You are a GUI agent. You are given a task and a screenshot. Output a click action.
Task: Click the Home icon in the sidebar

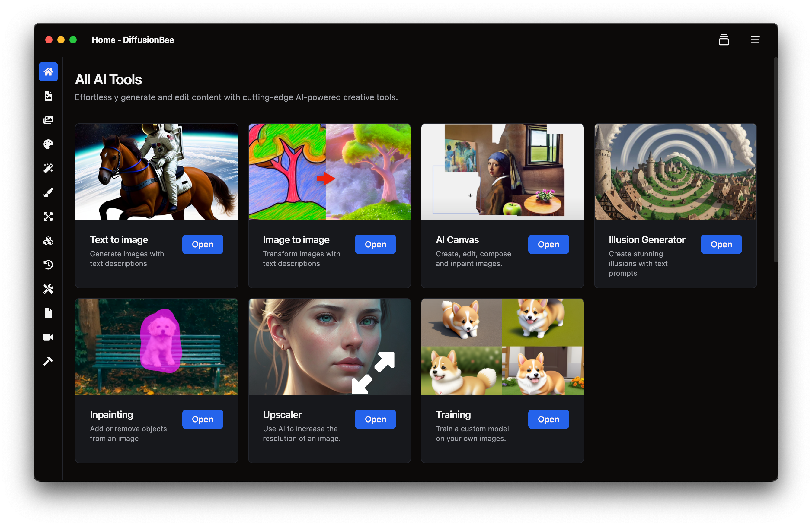click(48, 72)
